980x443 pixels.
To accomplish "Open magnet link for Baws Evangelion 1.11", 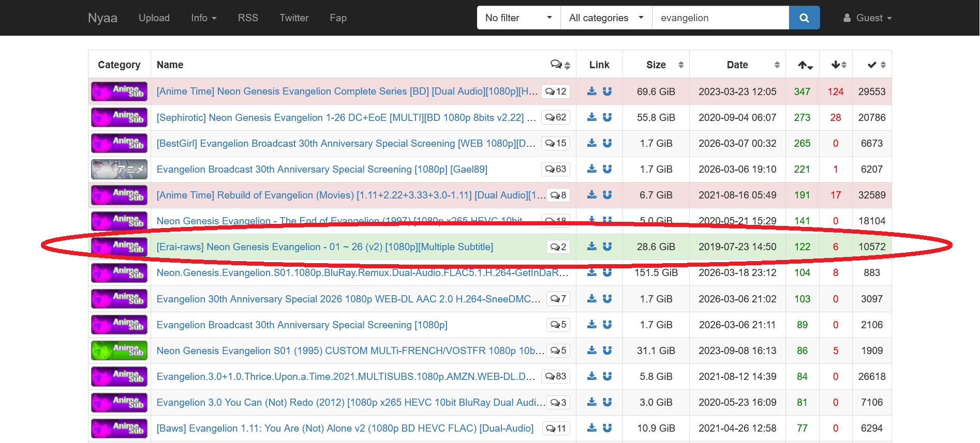I will pyautogui.click(x=607, y=428).
